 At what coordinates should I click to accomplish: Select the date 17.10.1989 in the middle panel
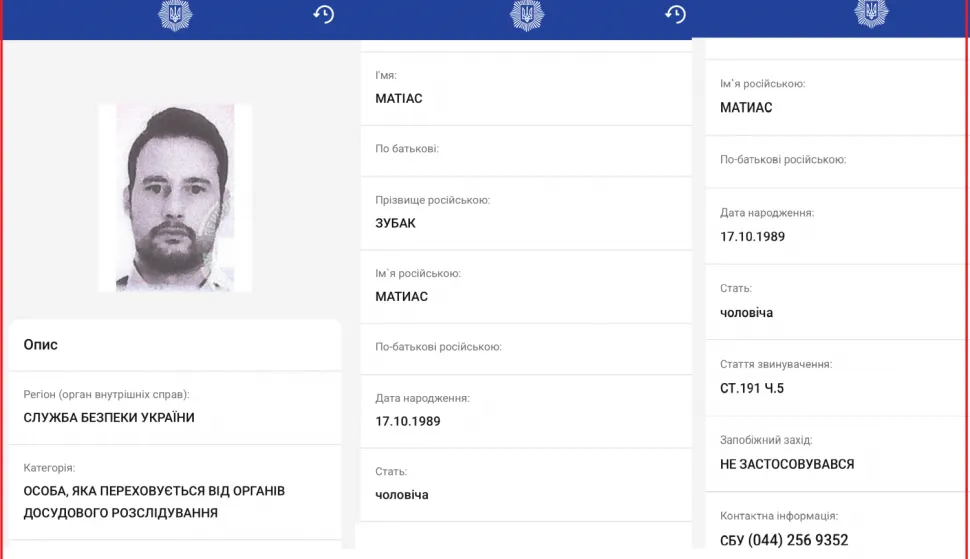pyautogui.click(x=407, y=421)
